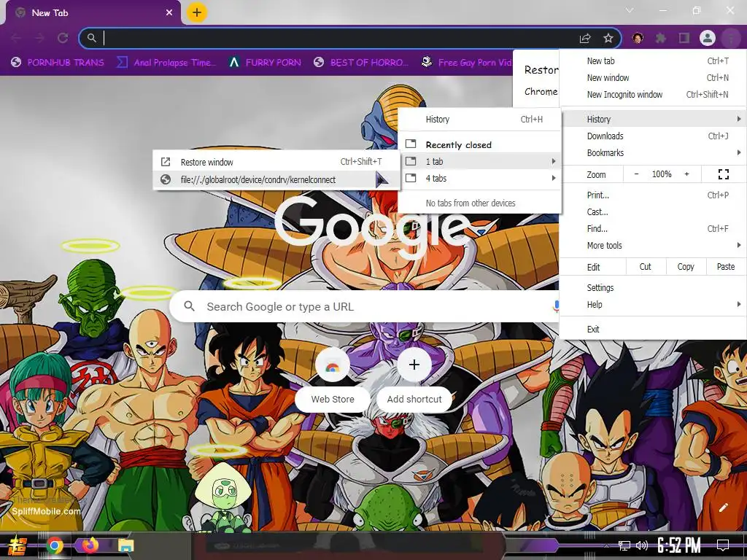Bookmark this tab with the star icon

(x=608, y=38)
